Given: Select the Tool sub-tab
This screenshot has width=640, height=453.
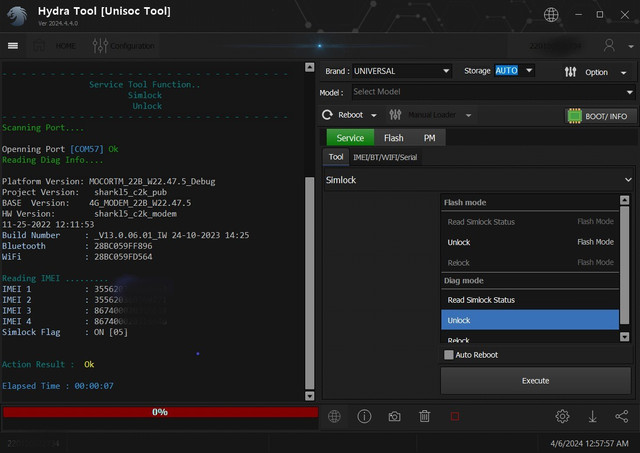Looking at the screenshot, I should 336,157.
